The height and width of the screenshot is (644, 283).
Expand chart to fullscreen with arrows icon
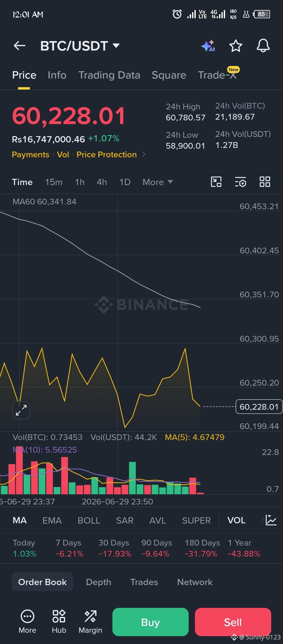pyautogui.click(x=21, y=410)
